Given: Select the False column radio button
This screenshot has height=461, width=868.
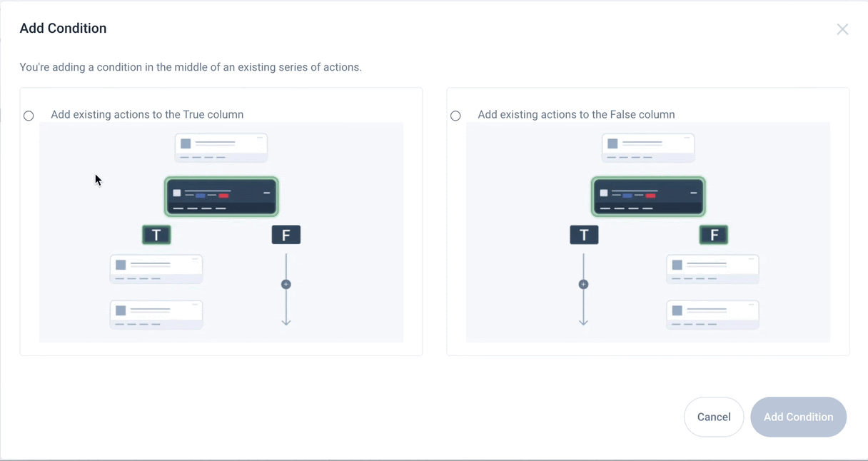Looking at the screenshot, I should pyautogui.click(x=455, y=116).
